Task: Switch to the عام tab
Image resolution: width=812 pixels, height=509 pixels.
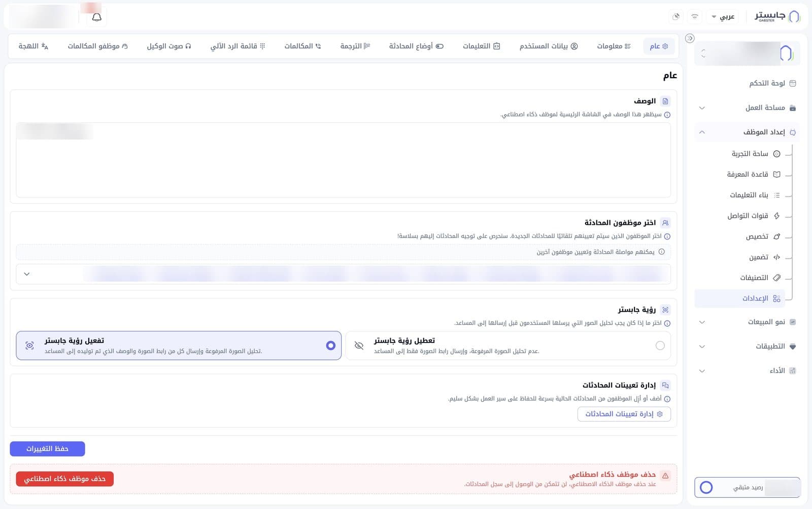Action: (x=659, y=46)
